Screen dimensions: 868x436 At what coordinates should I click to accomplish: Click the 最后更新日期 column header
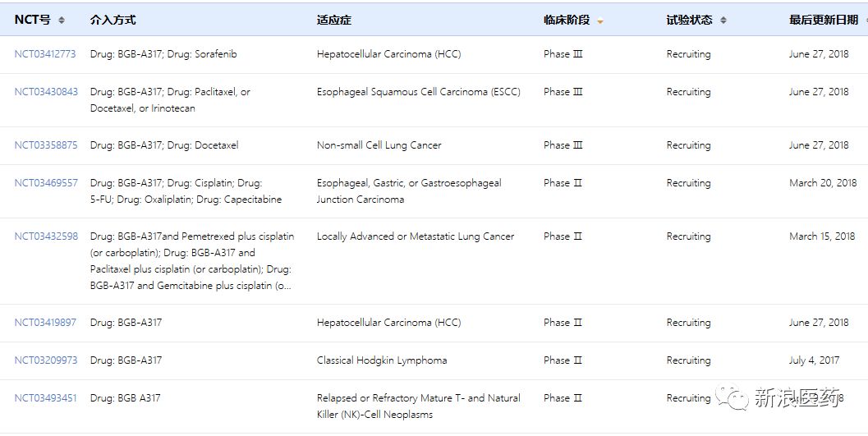click(x=824, y=20)
